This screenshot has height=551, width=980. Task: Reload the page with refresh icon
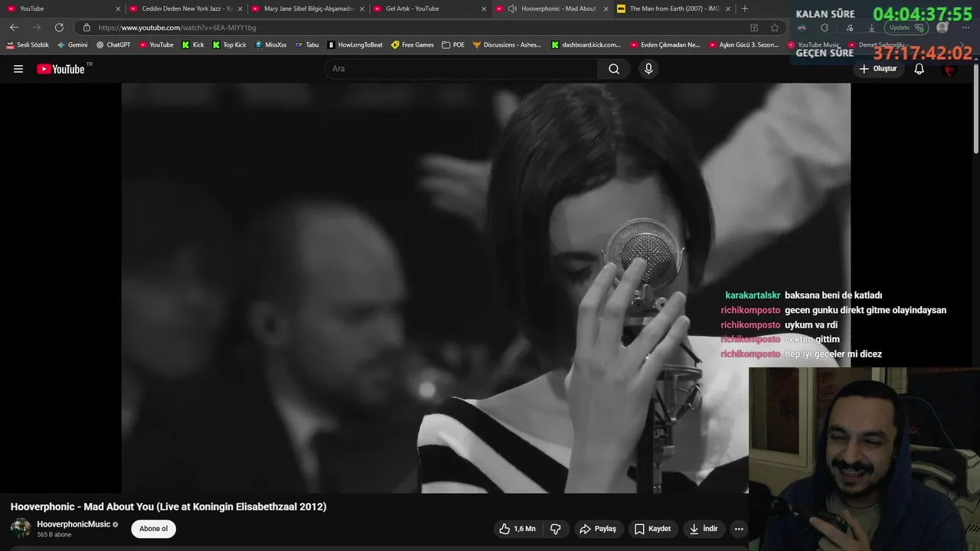59,28
